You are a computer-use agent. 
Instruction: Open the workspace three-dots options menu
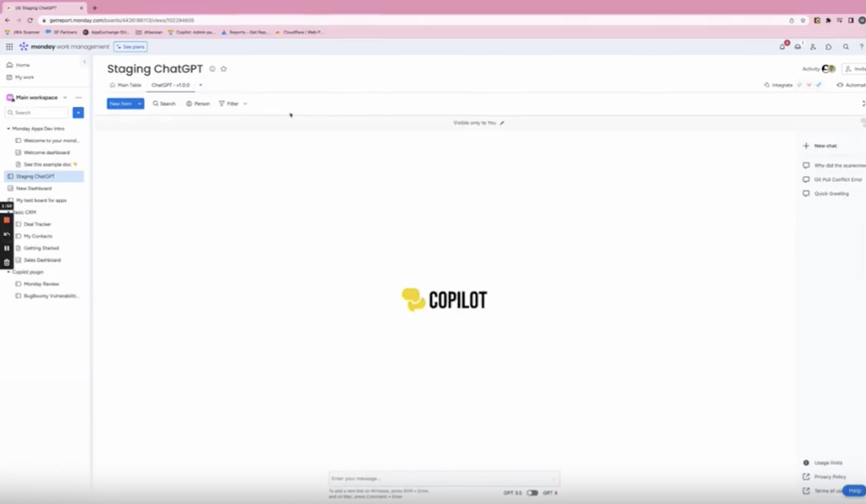coord(79,98)
